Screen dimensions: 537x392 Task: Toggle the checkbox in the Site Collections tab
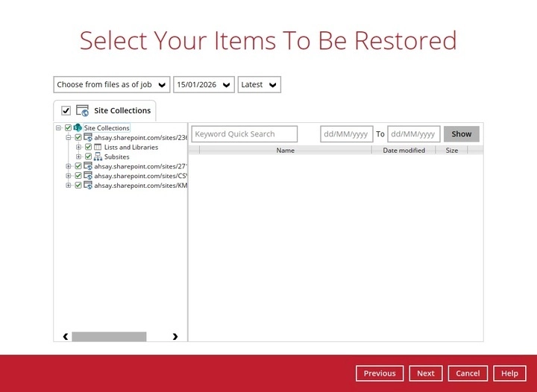(x=66, y=111)
